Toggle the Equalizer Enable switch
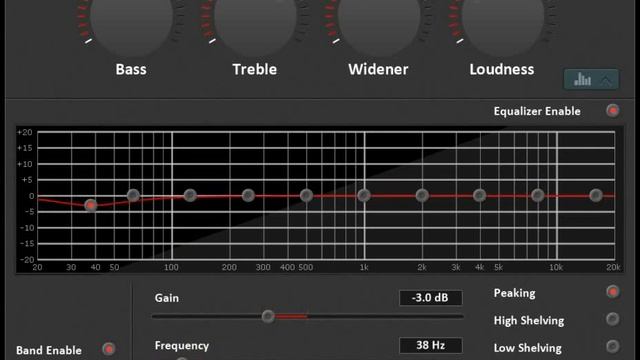 613,111
